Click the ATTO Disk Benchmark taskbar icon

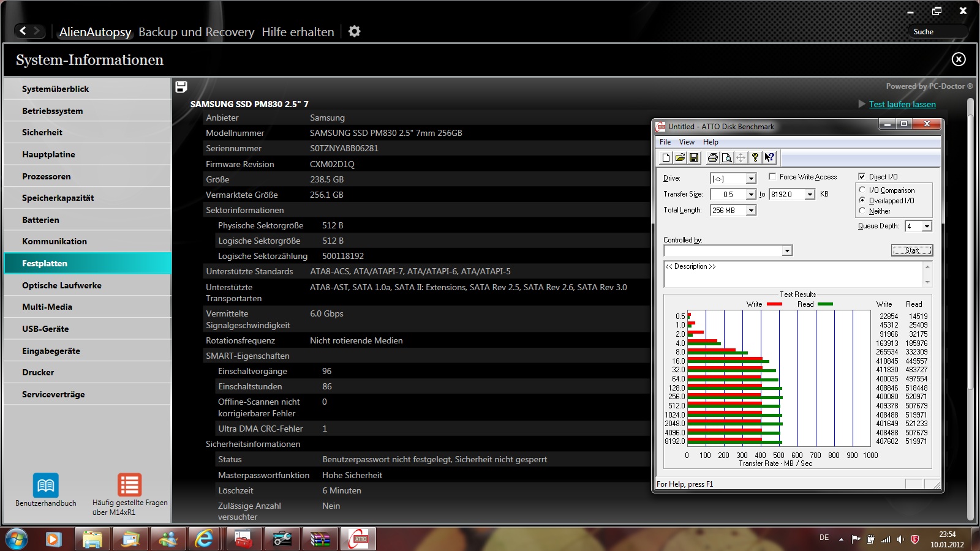point(358,539)
